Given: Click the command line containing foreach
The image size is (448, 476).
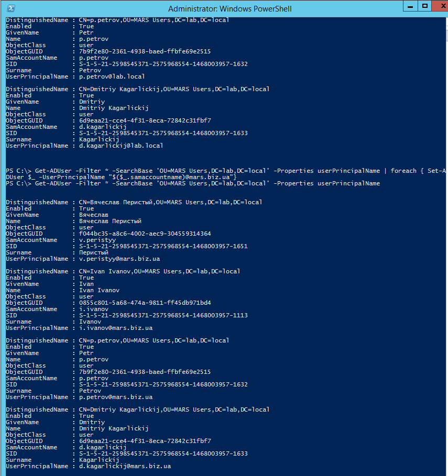Looking at the screenshot, I should click(225, 171).
